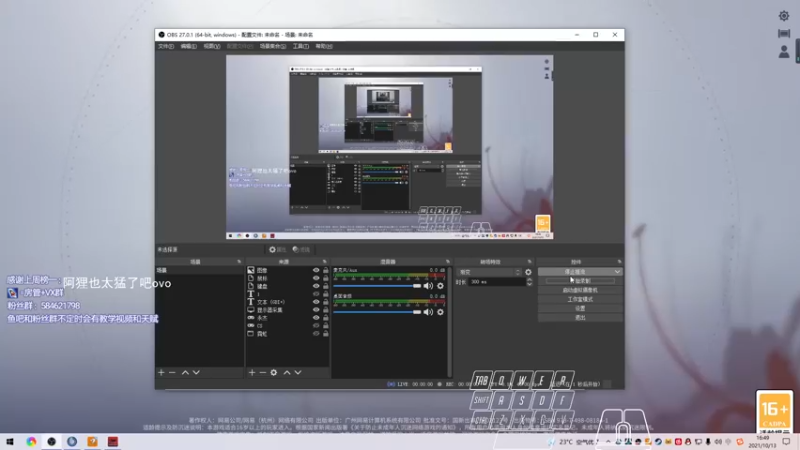
Task: Open the Windows Start menu
Action: 10,442
